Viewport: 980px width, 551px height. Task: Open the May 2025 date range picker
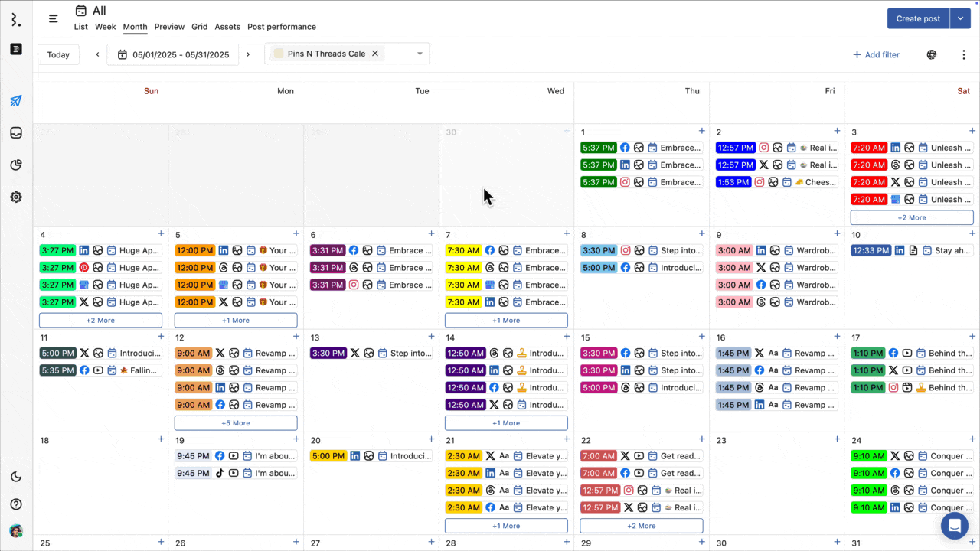coord(173,54)
